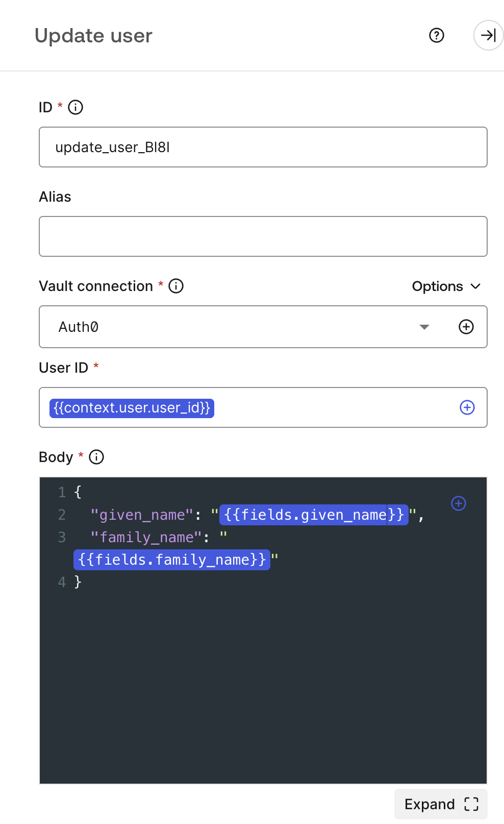Expand the Body code editor

click(x=441, y=804)
